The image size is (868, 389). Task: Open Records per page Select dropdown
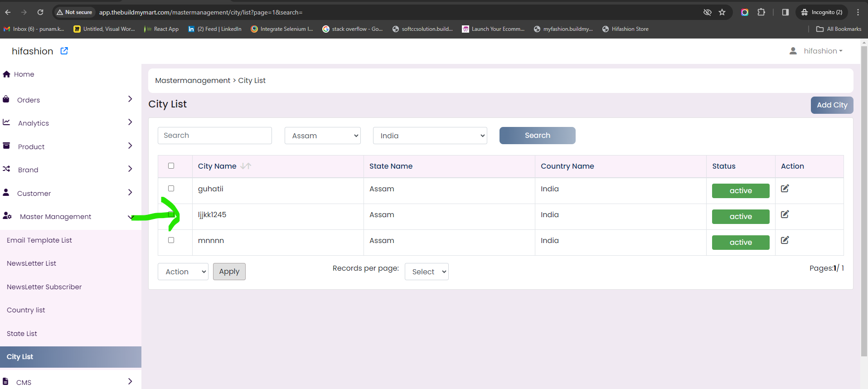[427, 272]
